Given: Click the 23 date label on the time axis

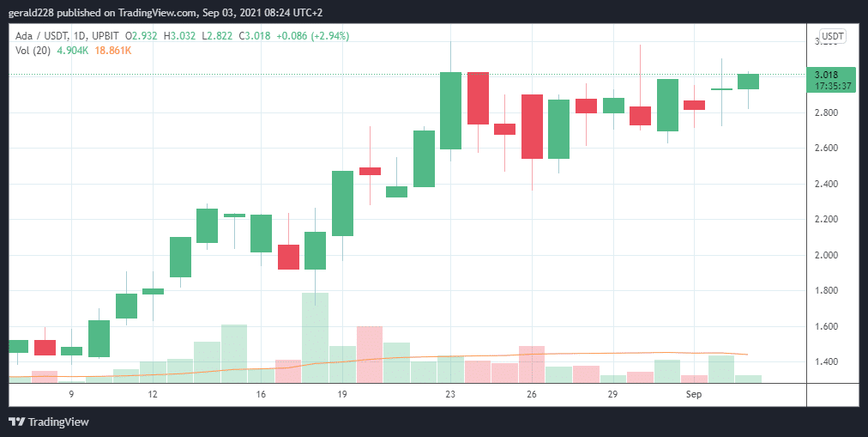Looking at the screenshot, I should (449, 394).
